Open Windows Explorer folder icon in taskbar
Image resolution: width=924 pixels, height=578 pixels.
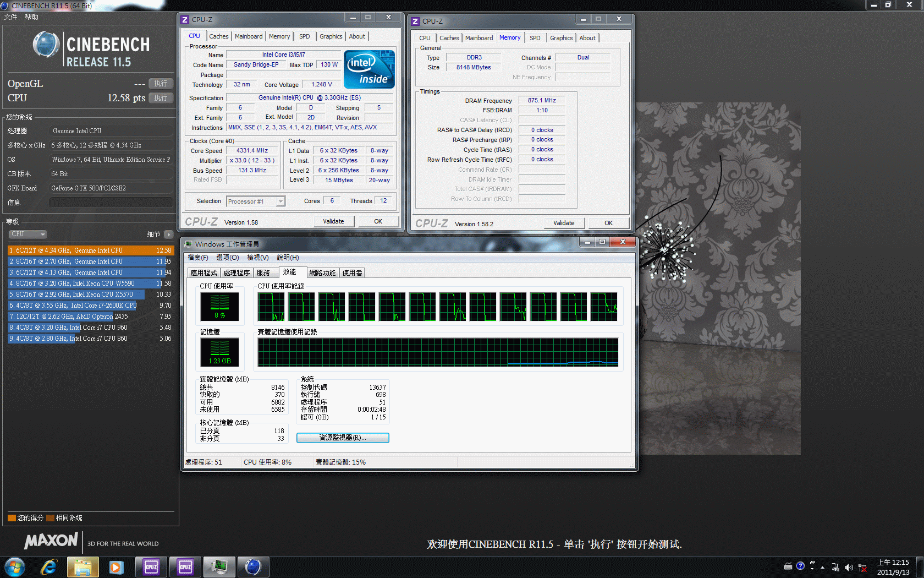[x=82, y=567]
